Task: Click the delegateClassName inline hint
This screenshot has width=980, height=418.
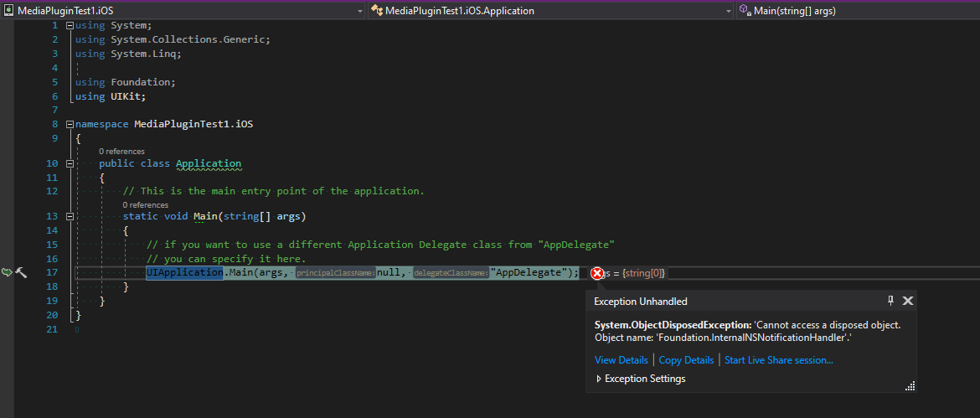Action: pos(450,273)
